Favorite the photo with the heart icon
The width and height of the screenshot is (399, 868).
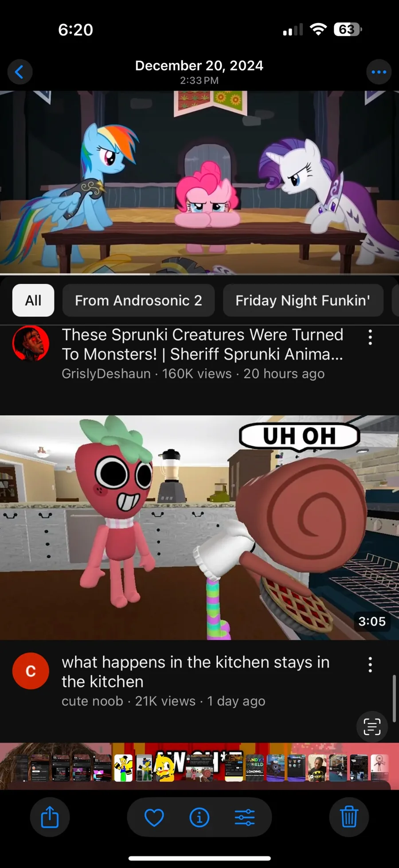click(x=154, y=817)
